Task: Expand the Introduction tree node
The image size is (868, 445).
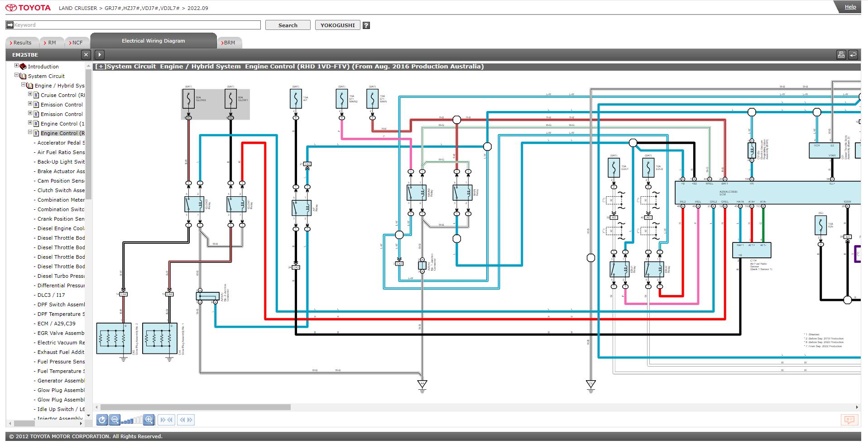Action: (17, 66)
